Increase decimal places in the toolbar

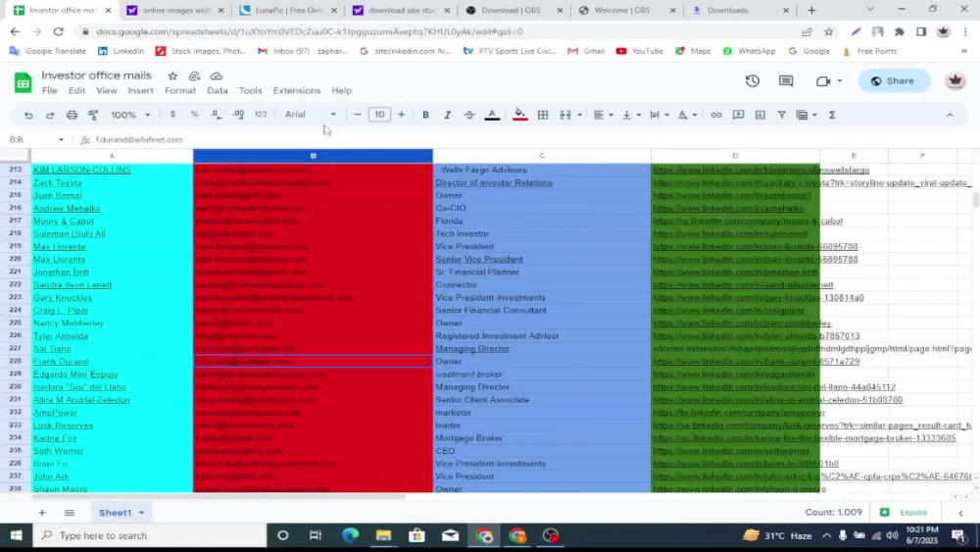[x=238, y=115]
